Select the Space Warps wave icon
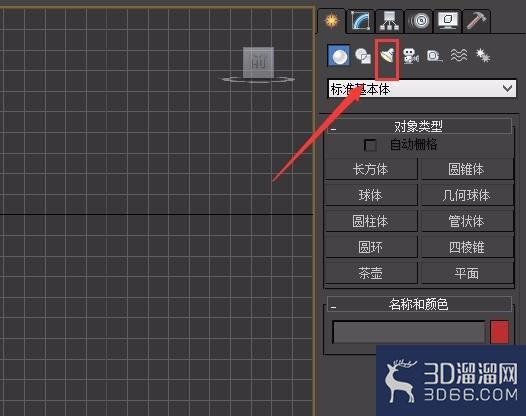 (x=459, y=56)
